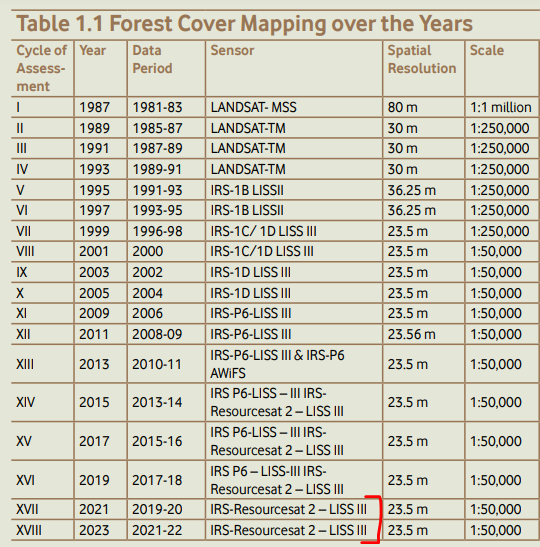Viewport: 540px width, 547px height.
Task: Select the LANDSAT- MSS sensor cell
Action: 254,107
